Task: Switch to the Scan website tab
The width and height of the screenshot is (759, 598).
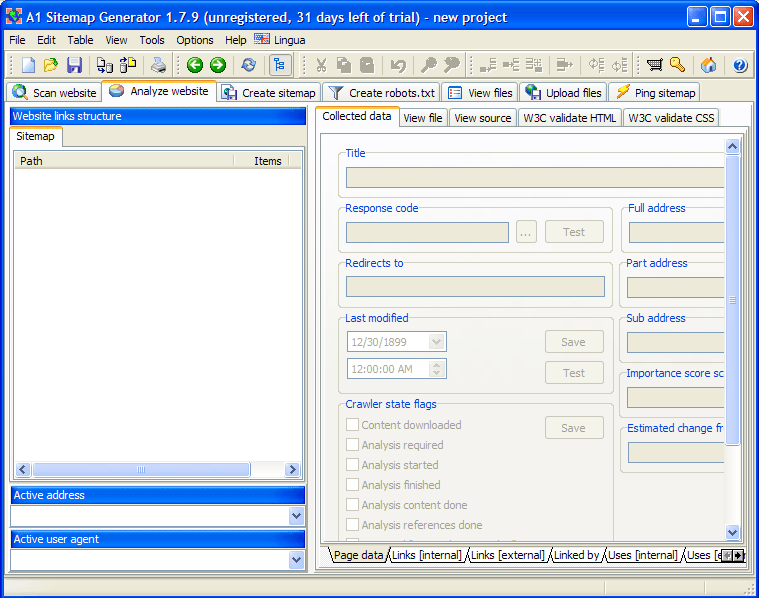Action: tap(54, 92)
